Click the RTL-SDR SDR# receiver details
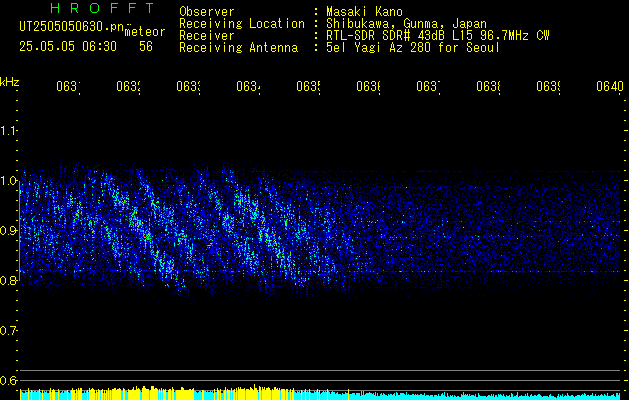This screenshot has height=400, width=629. (x=438, y=36)
